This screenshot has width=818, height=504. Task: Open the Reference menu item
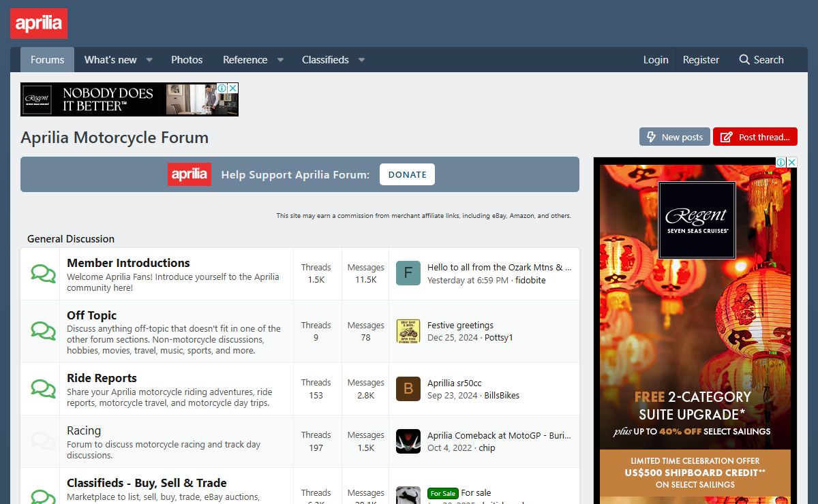245,60
